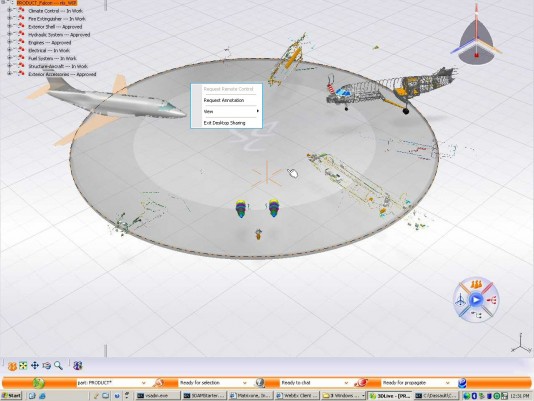
Task: Click the orange people quadrant of compass wheel
Action: point(476,284)
